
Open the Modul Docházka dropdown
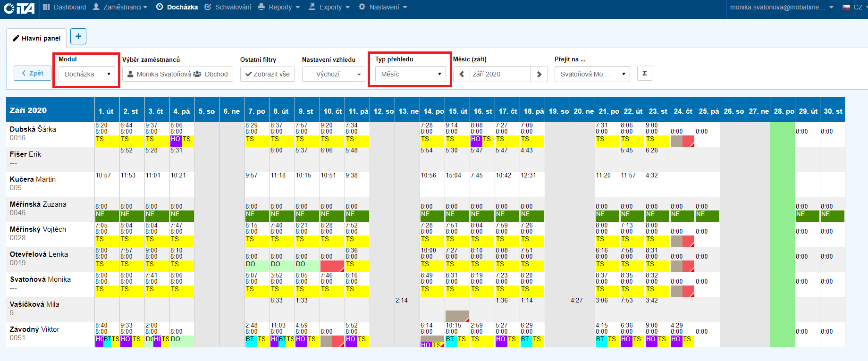coord(87,74)
